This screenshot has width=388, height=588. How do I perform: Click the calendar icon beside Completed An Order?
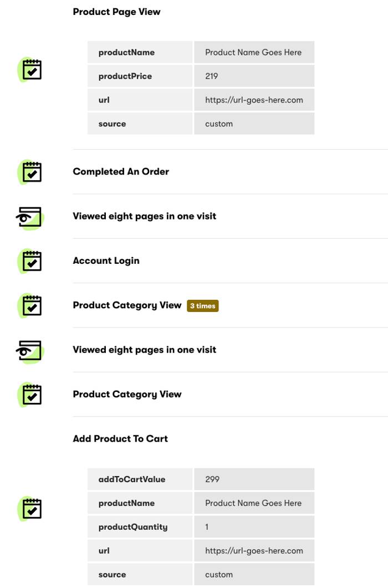(x=32, y=172)
